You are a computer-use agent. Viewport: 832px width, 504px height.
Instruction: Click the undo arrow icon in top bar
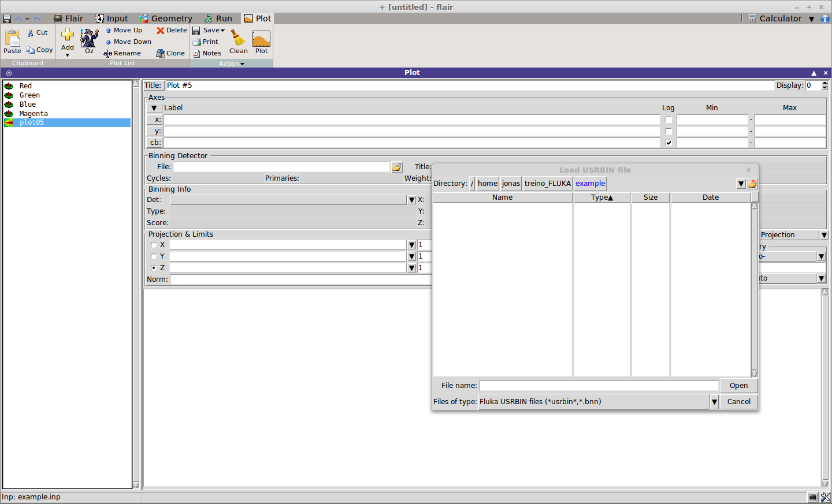pos(18,19)
